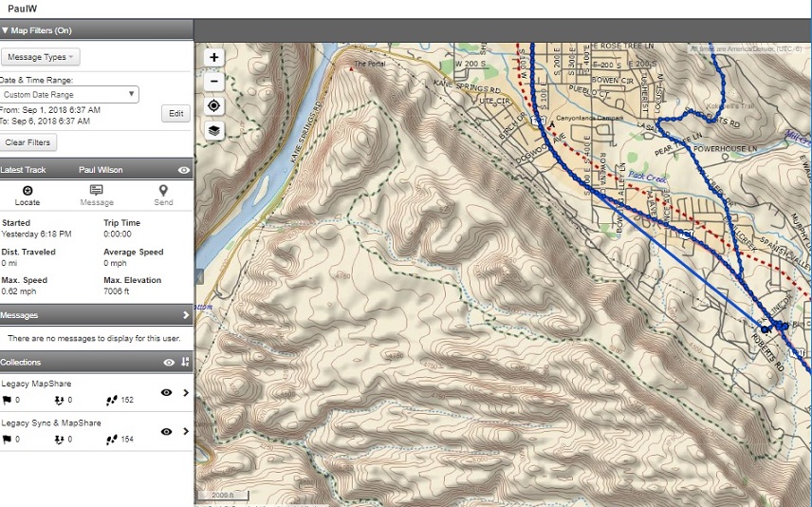Viewport: 812px width, 507px height.
Task: Open the Custom Date Range dropdown
Action: click(x=69, y=95)
